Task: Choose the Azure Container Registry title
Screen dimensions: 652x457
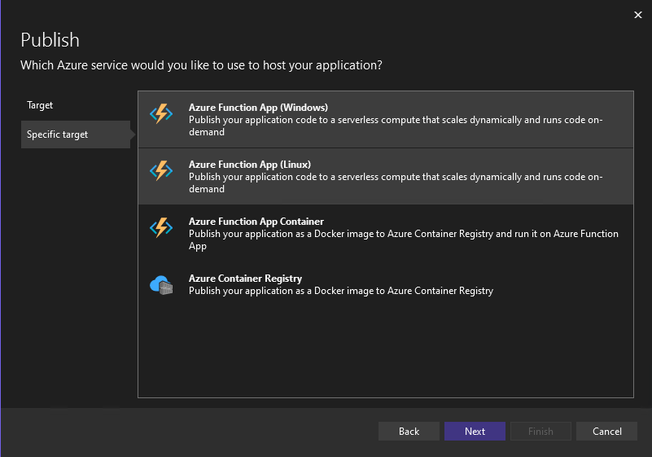Action: (x=245, y=278)
